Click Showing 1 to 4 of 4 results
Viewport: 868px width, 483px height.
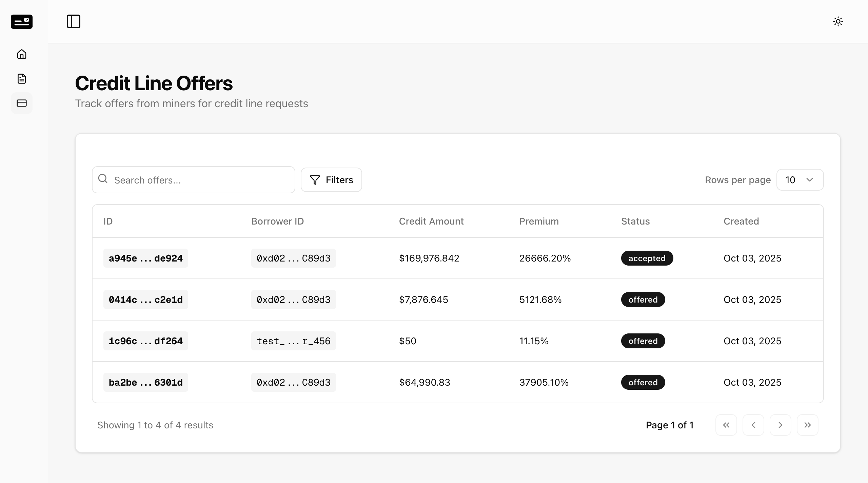155,425
